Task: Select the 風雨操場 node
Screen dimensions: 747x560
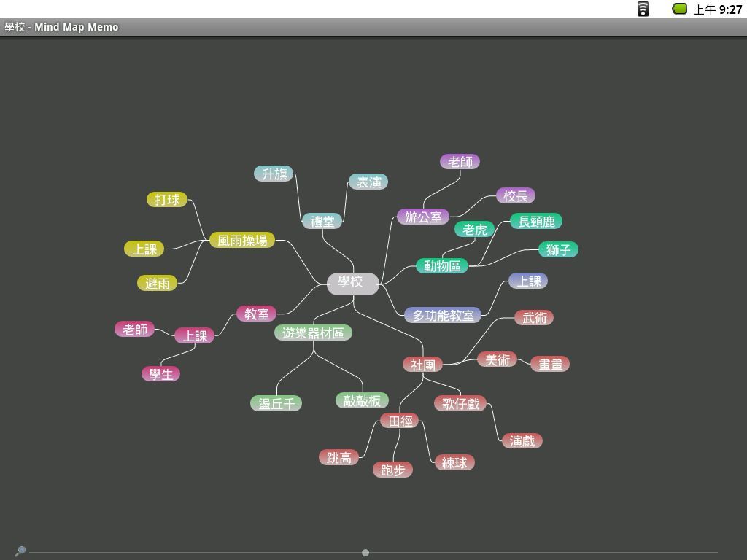Action: tap(242, 240)
